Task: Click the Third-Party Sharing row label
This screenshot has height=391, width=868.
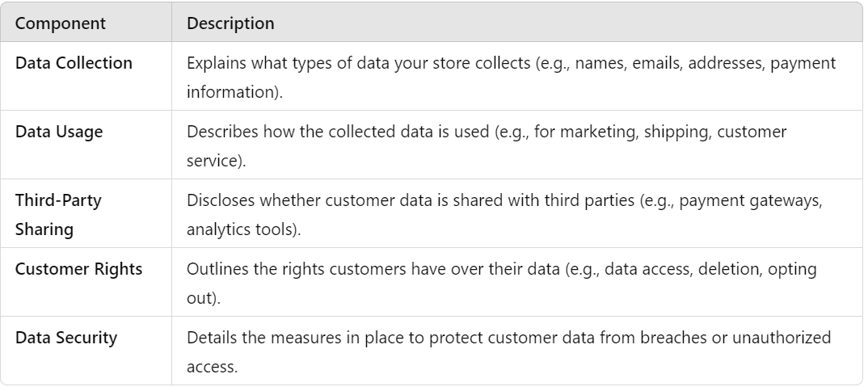Action: 58,215
